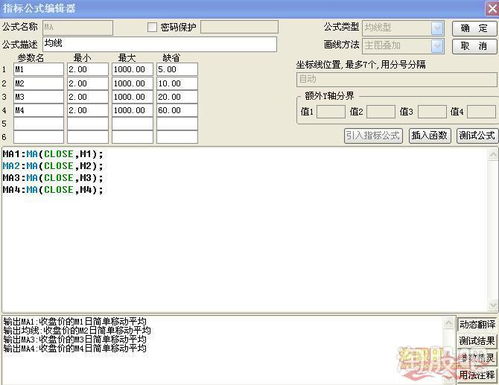
Task: Click the default value field 20.00
Action: tap(177, 97)
